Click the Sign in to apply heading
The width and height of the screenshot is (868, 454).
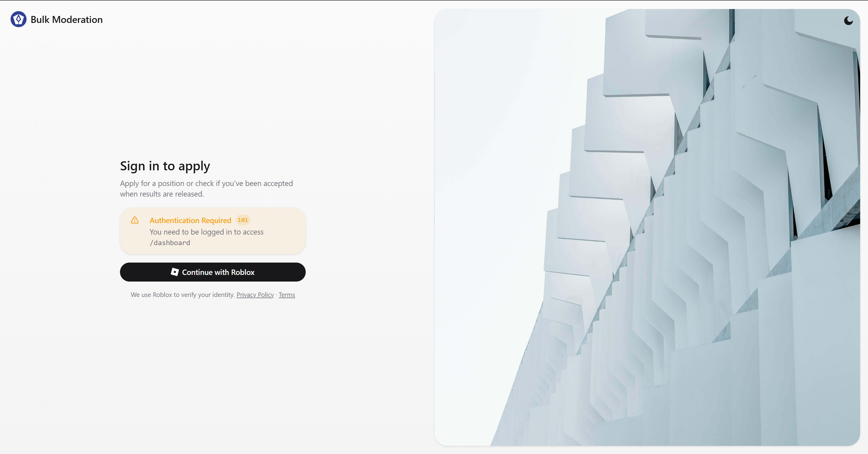pos(165,166)
